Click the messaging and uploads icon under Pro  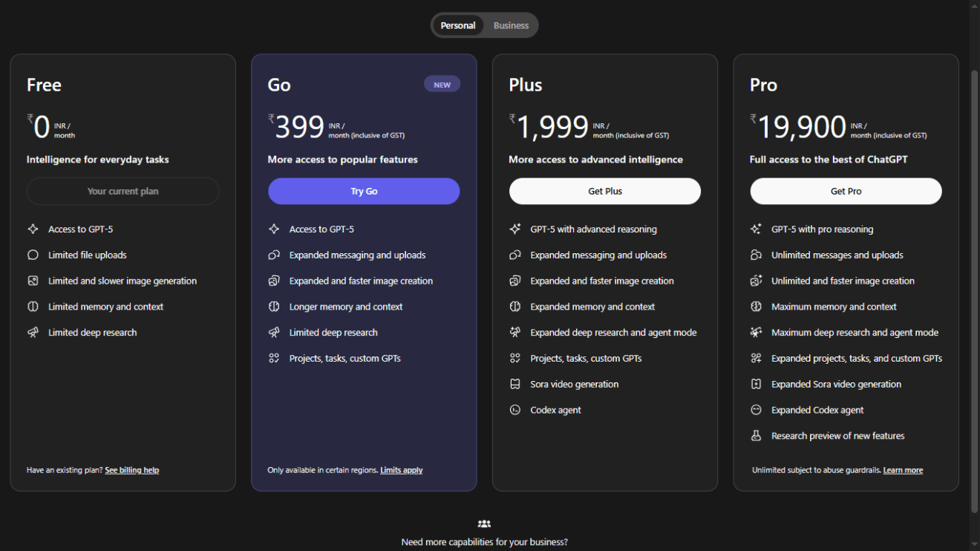point(757,255)
